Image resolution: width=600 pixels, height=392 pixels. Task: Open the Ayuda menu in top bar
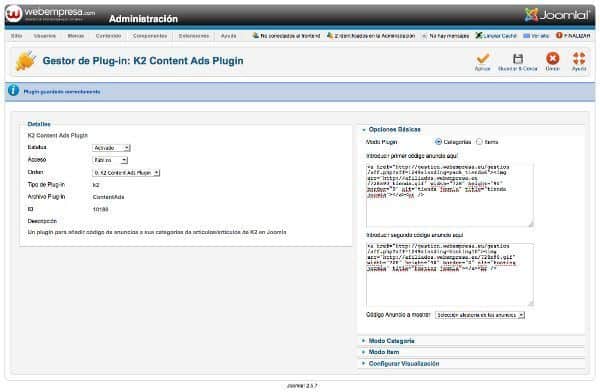click(229, 36)
